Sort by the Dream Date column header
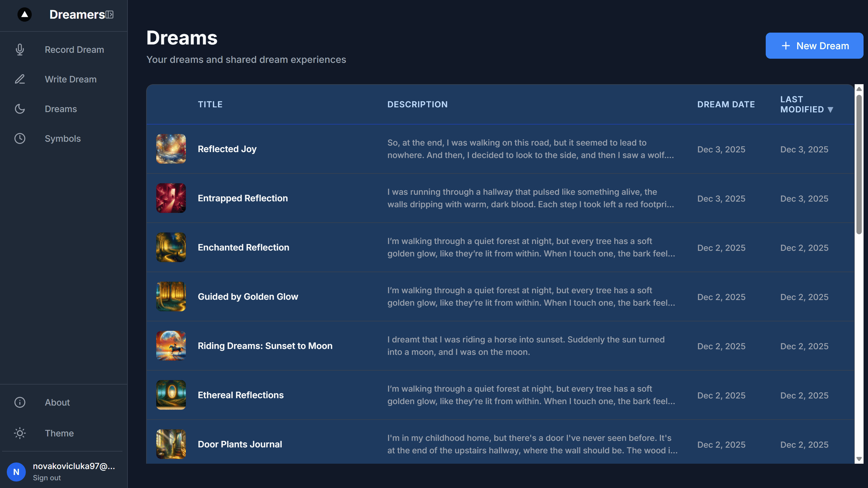 (726, 104)
